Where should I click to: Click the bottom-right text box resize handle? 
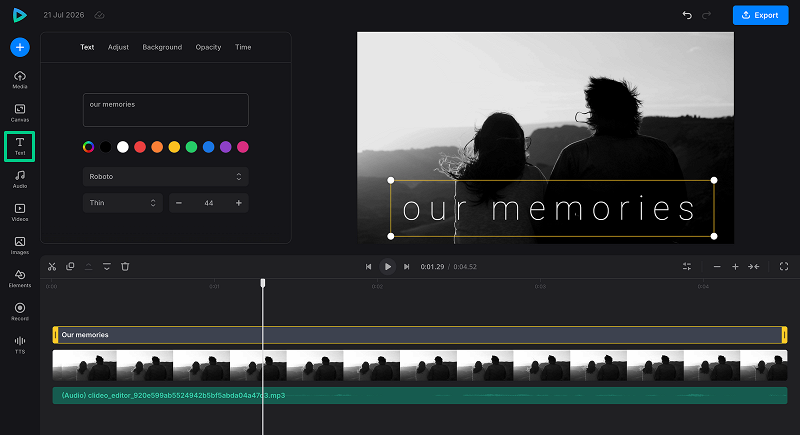pyautogui.click(x=714, y=236)
